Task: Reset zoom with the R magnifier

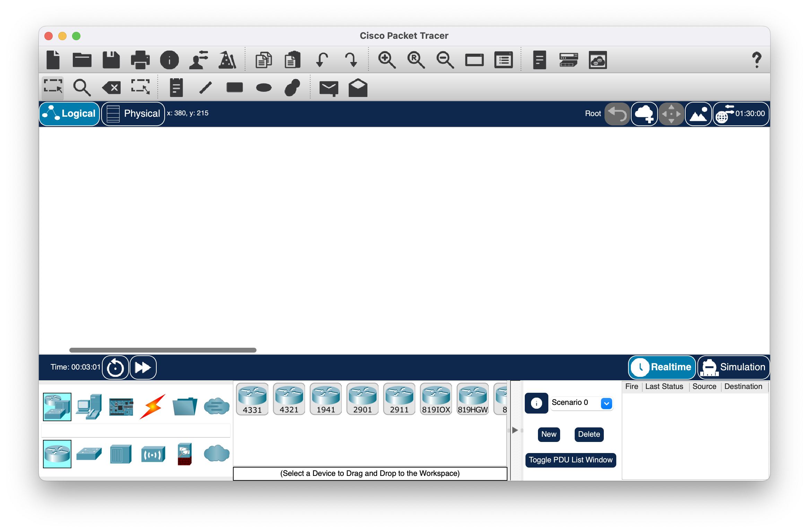Action: (x=416, y=60)
